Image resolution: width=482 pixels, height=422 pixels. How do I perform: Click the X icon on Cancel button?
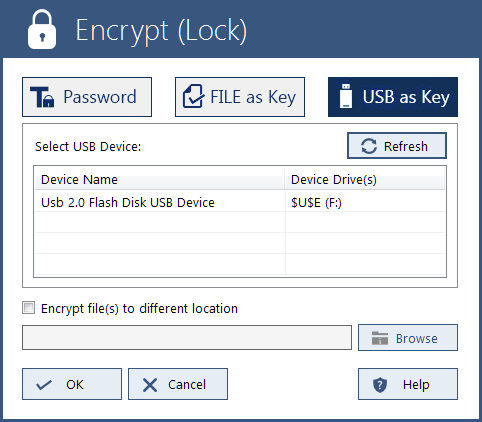[150, 385]
